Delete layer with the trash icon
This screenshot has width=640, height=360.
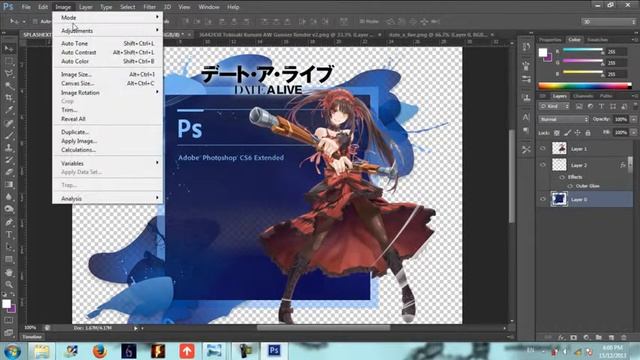coord(623,338)
